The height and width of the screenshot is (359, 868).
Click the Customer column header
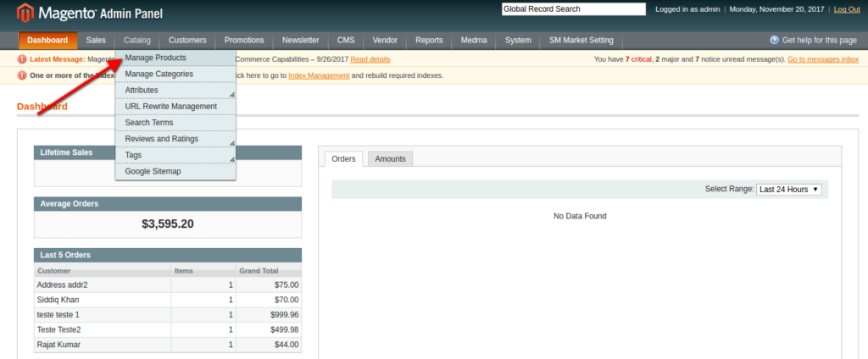pyautogui.click(x=103, y=271)
